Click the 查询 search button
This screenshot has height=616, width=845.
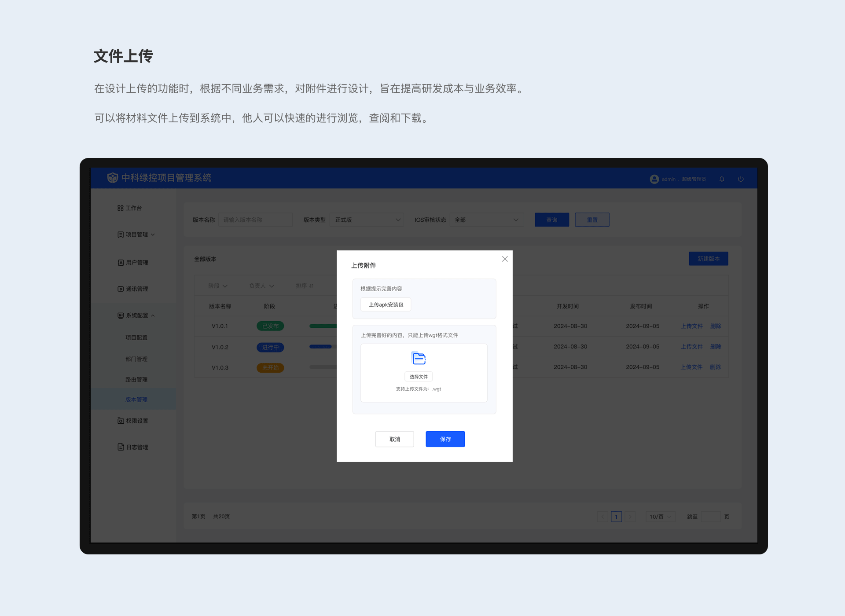552,220
